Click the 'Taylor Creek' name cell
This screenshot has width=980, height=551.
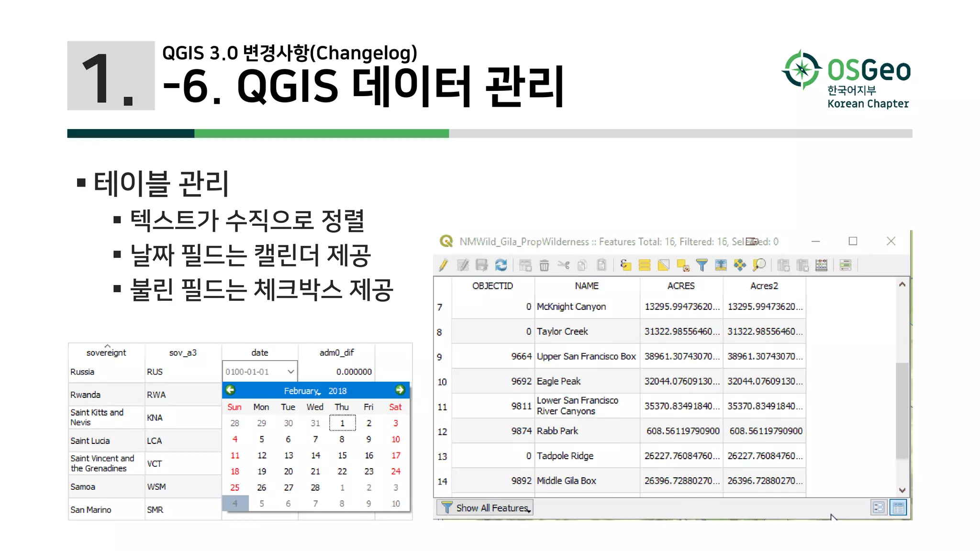pos(587,331)
